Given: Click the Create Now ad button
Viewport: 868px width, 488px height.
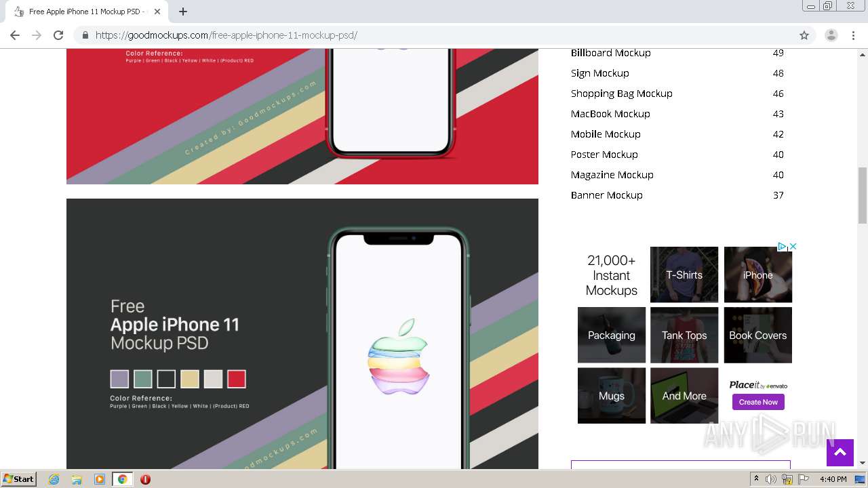Looking at the screenshot, I should 758,402.
